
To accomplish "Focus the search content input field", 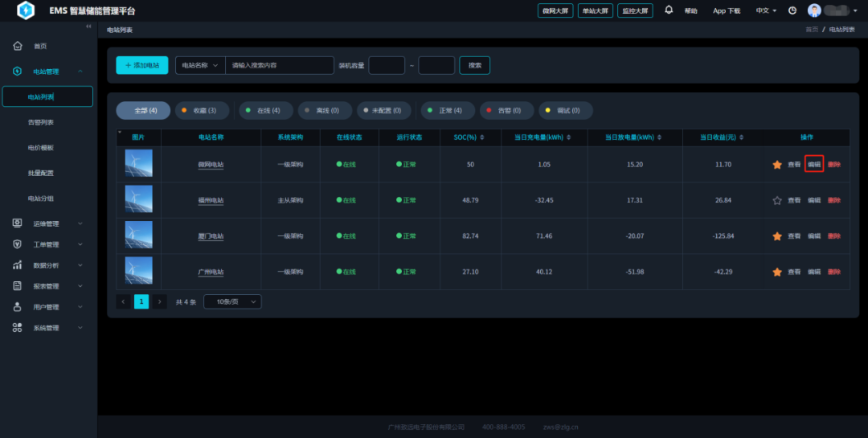I will pos(280,65).
